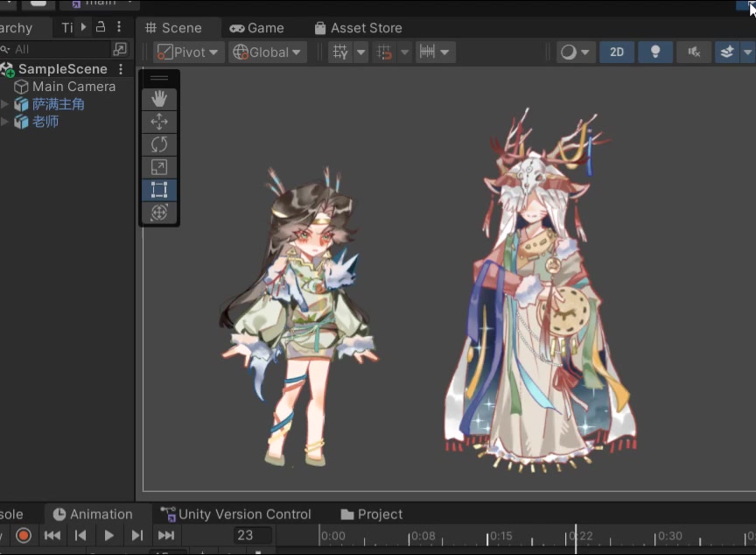Click the frame number field showing 23
The height and width of the screenshot is (555, 756).
tap(245, 535)
